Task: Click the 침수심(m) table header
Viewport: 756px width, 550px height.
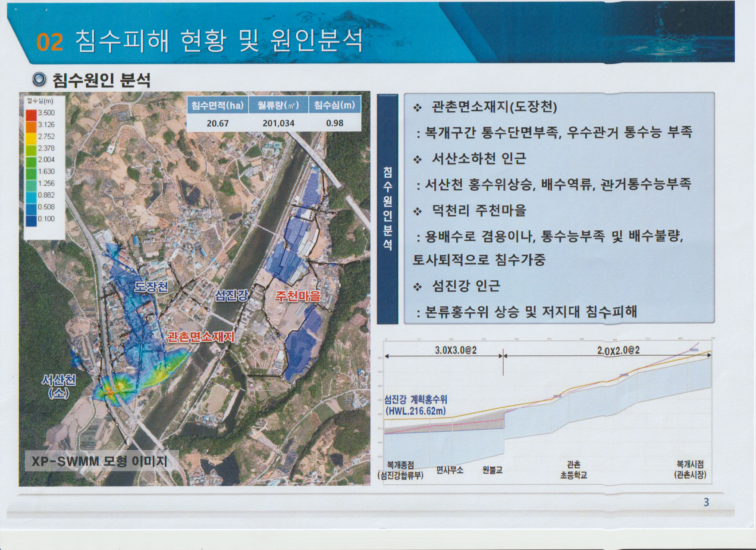Action: [335, 105]
